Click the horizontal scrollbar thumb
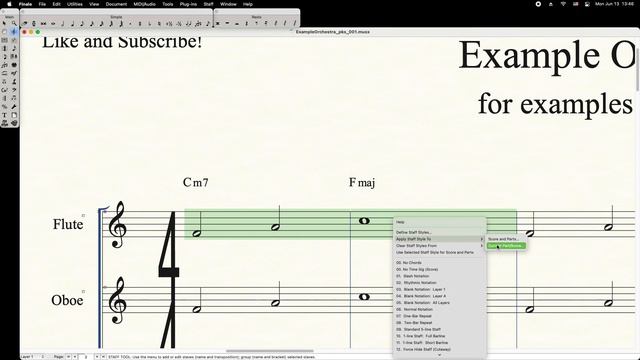640x360 pixels. pyautogui.click(x=269, y=351)
